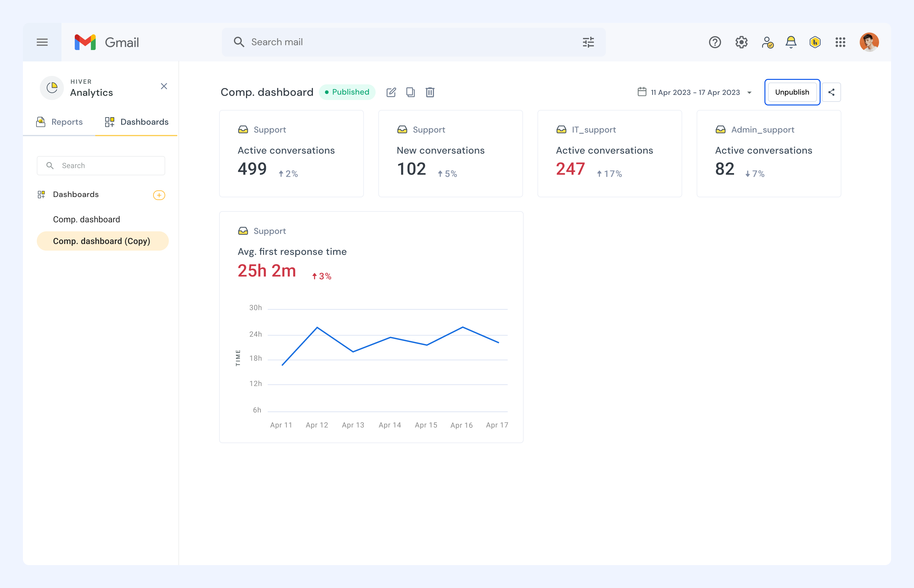Image resolution: width=914 pixels, height=588 pixels.
Task: Duplicate the dashboard using copy icon
Action: [410, 92]
